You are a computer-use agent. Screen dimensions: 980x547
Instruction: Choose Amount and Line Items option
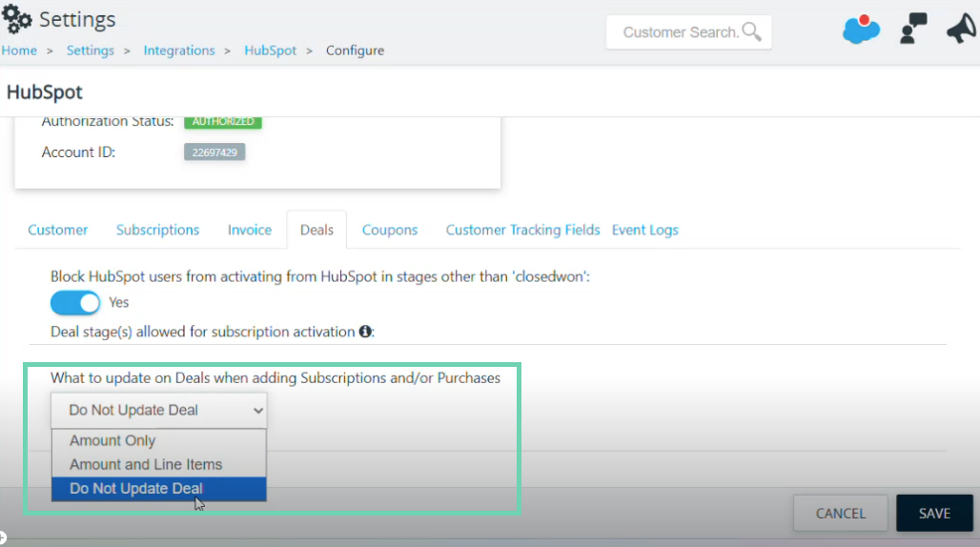pyautogui.click(x=159, y=465)
